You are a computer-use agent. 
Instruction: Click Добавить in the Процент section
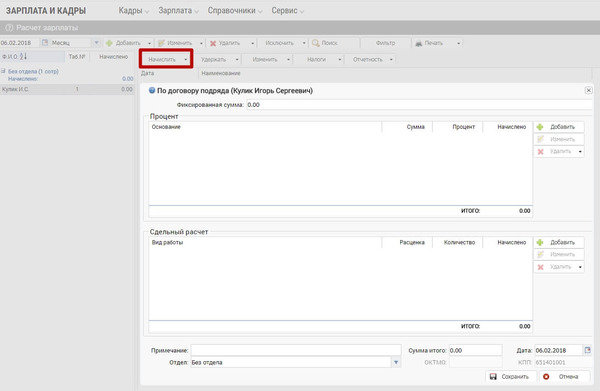point(559,127)
